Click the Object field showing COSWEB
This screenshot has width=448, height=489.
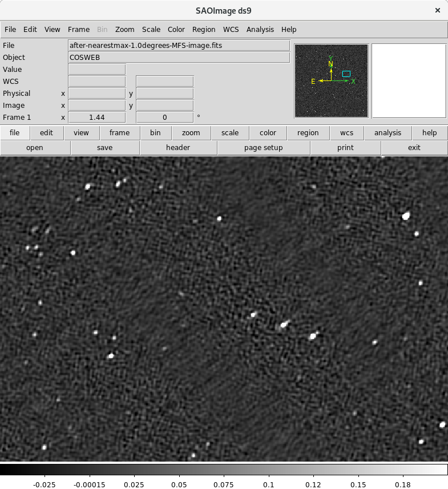pos(179,58)
